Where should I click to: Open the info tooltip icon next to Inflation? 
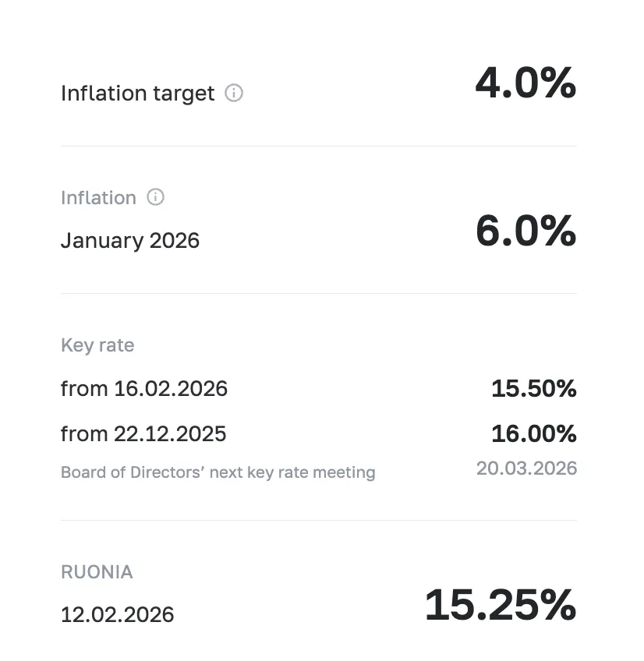click(x=156, y=197)
